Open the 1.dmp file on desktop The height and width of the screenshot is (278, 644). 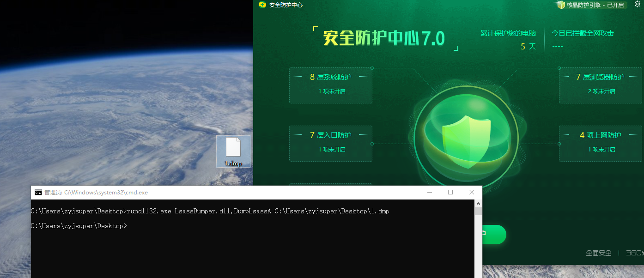233,151
